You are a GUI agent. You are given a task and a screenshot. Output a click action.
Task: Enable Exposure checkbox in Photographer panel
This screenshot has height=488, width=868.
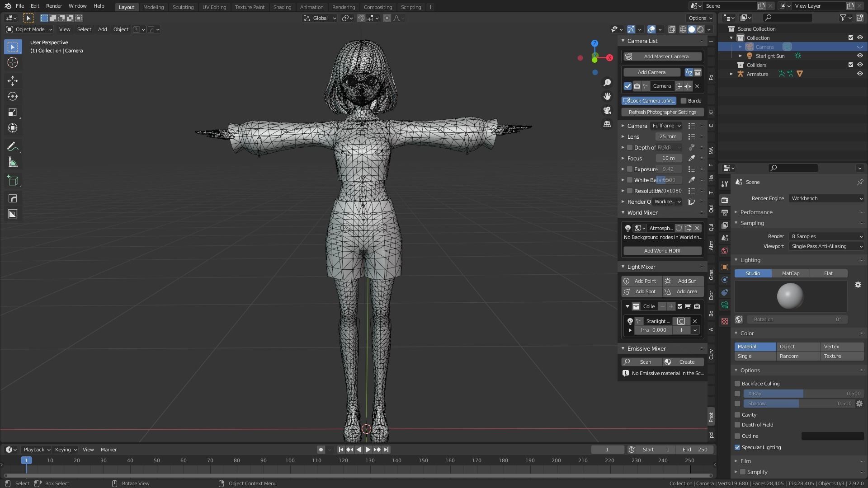point(630,169)
